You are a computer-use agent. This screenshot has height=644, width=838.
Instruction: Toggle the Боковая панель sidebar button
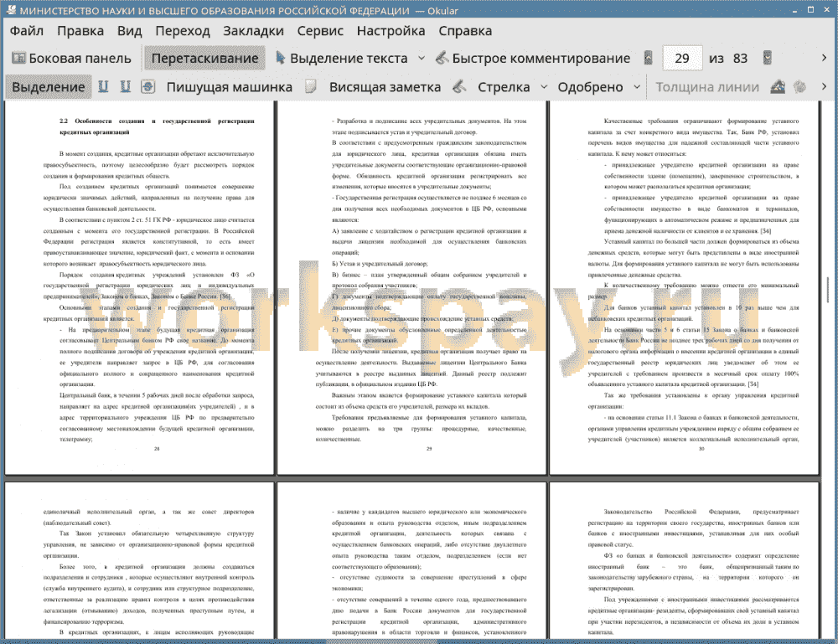point(71,59)
